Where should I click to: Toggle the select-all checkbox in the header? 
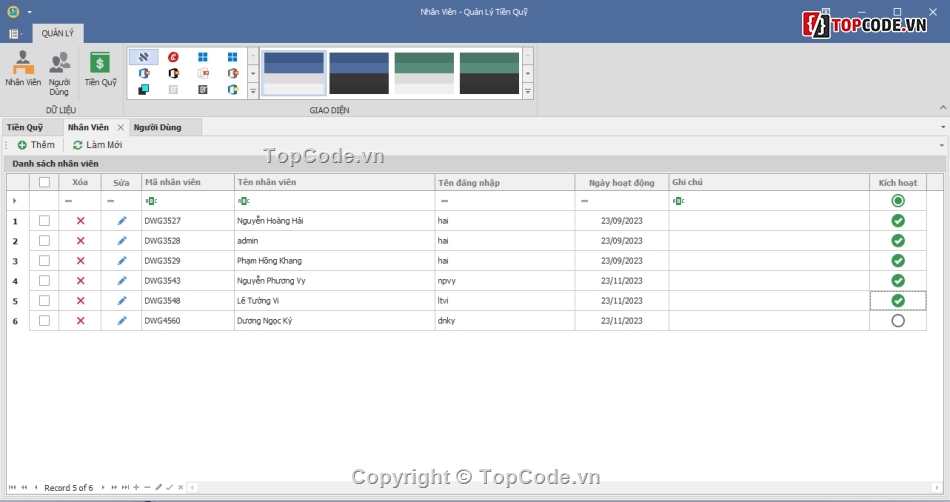pyautogui.click(x=44, y=182)
